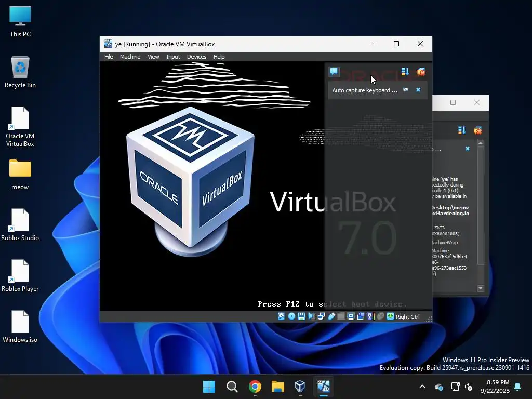Maximize the background VirtualBox window
Viewport: 532px width, 399px height.
(x=453, y=102)
